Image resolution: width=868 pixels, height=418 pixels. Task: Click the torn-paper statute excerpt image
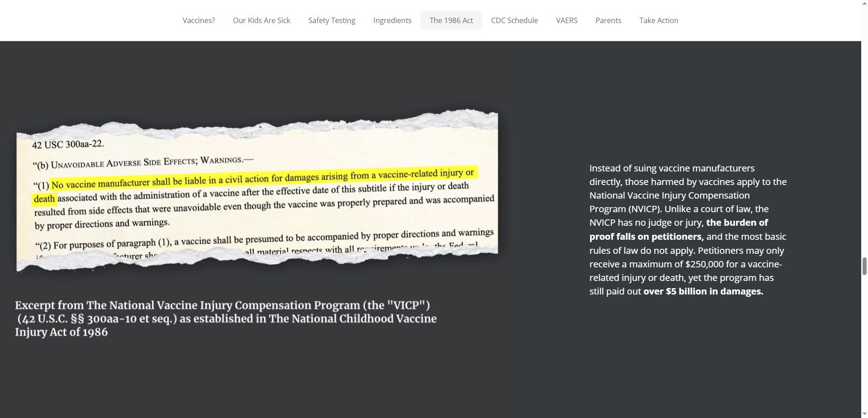coord(258,192)
